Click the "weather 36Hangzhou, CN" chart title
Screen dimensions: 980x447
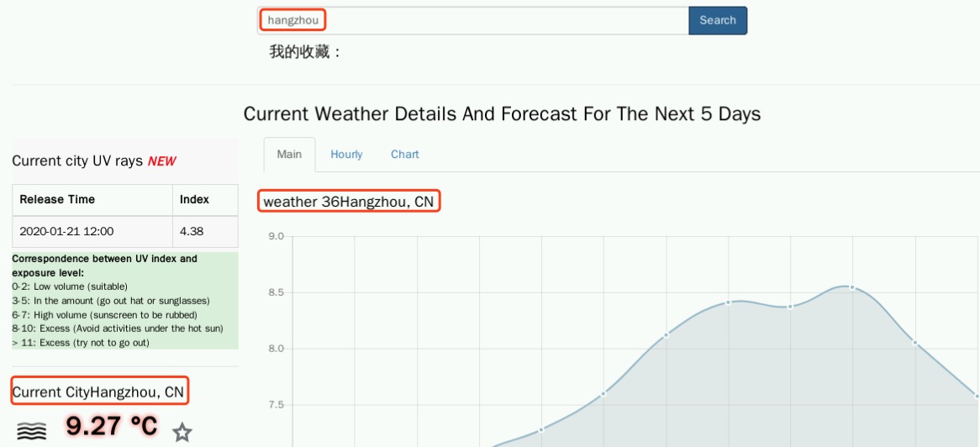pos(349,202)
